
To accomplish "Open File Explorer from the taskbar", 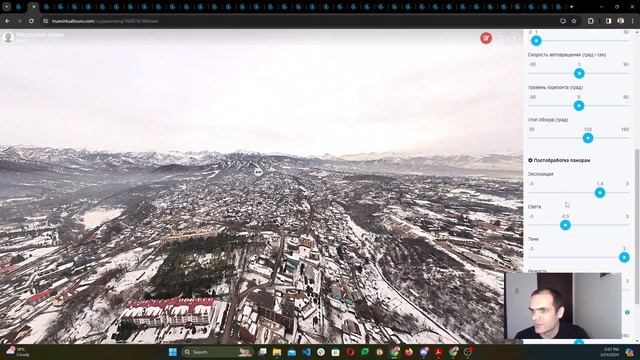I will tap(277, 352).
